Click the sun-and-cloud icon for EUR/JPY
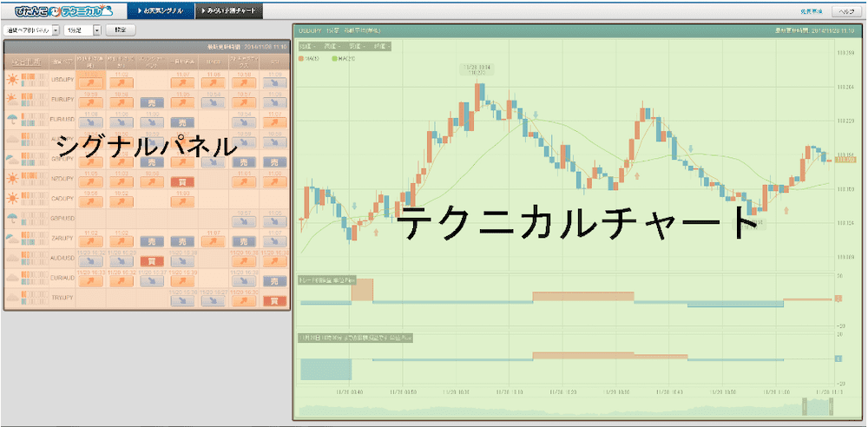 (13, 101)
